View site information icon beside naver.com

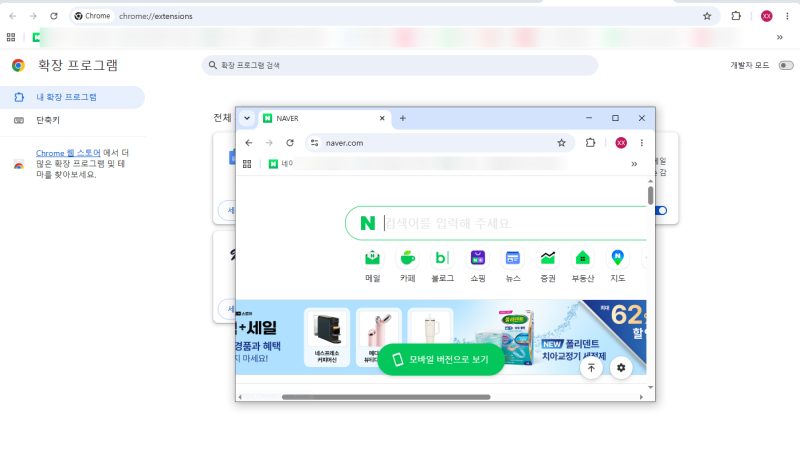click(x=315, y=143)
